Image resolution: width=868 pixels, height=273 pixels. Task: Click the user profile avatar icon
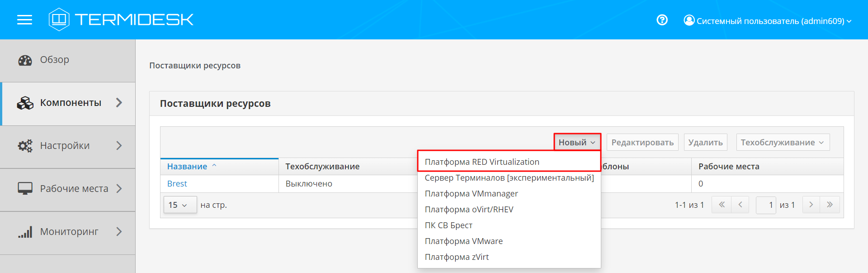click(689, 20)
